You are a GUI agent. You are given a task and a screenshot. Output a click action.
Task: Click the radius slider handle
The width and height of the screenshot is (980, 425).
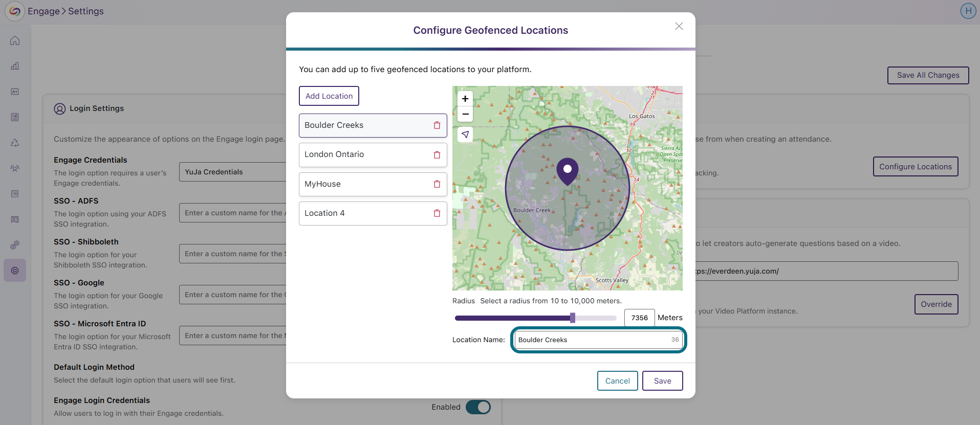point(573,318)
